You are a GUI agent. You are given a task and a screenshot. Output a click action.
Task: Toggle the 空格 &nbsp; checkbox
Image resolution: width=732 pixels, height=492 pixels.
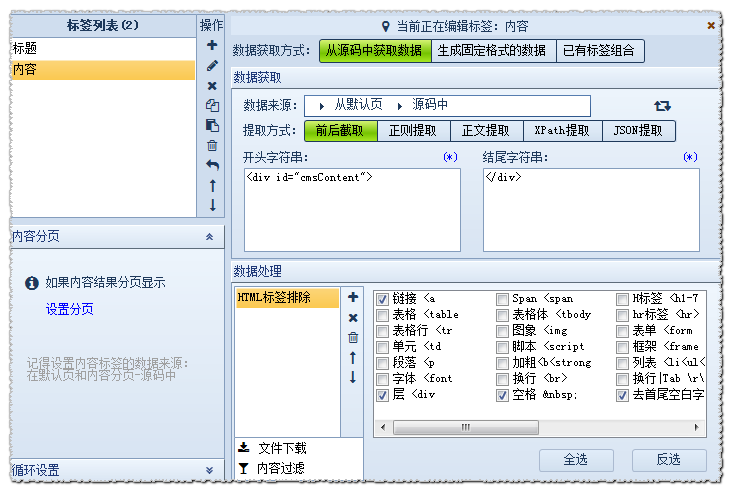click(x=502, y=395)
